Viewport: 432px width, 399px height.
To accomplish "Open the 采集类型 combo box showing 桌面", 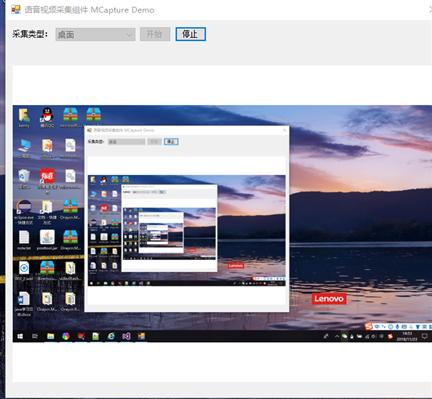I will pyautogui.click(x=95, y=34).
